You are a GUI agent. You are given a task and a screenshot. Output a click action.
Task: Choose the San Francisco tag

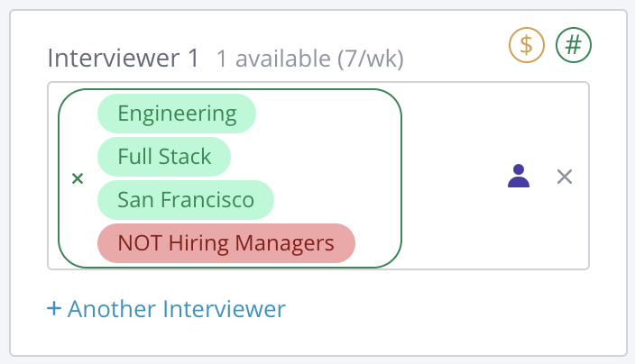[185, 200]
